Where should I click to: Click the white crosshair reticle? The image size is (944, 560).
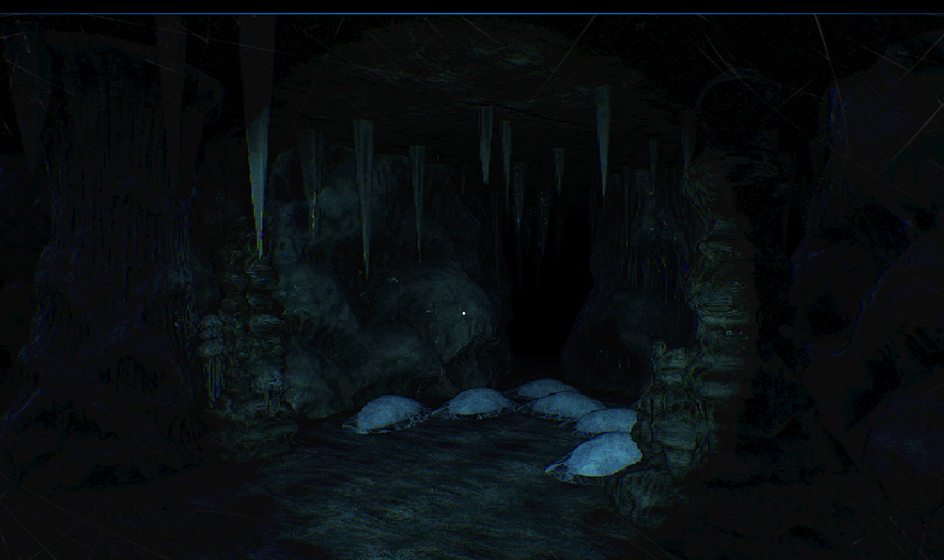(x=463, y=313)
